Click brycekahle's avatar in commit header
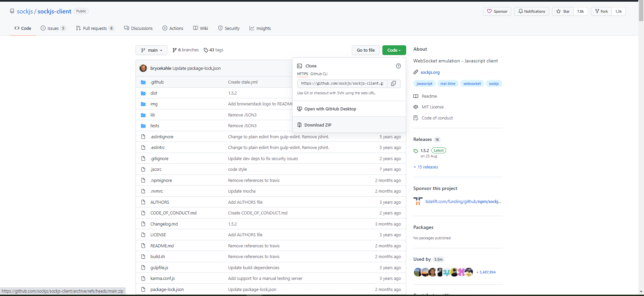Screen dimensions: 644x296 coord(143,68)
